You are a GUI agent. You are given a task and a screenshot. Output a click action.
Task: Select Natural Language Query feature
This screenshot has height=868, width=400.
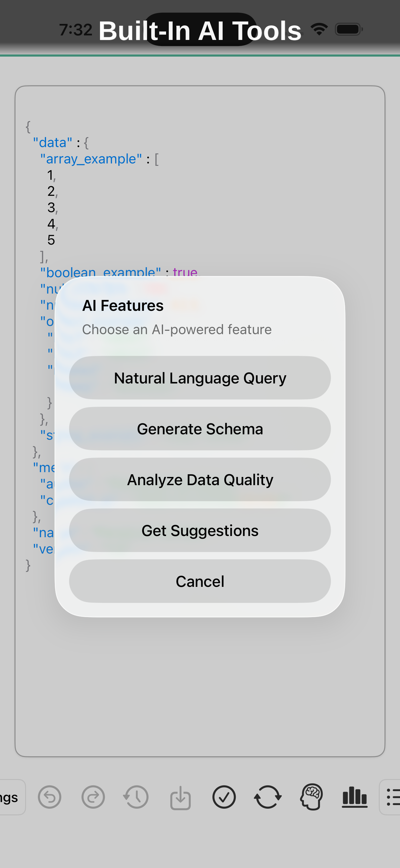[x=200, y=378]
